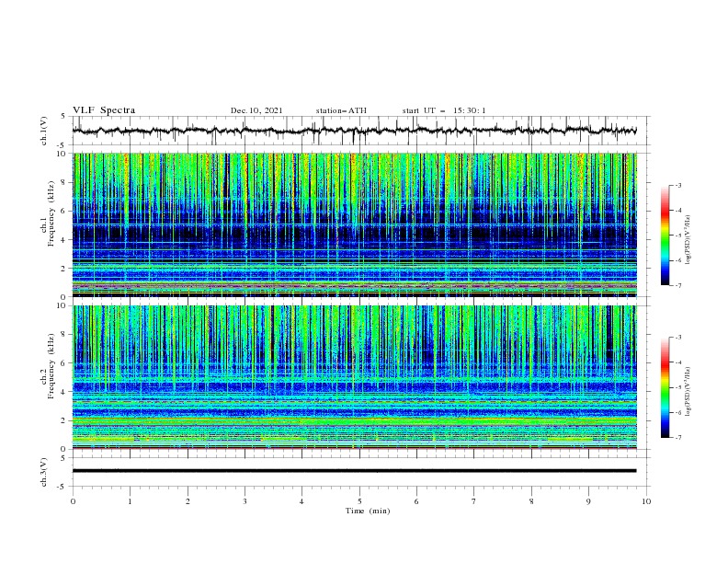The image size is (728, 563).
Task: Click the "-5" tick on ch.3(V) axis
Action: [63, 487]
